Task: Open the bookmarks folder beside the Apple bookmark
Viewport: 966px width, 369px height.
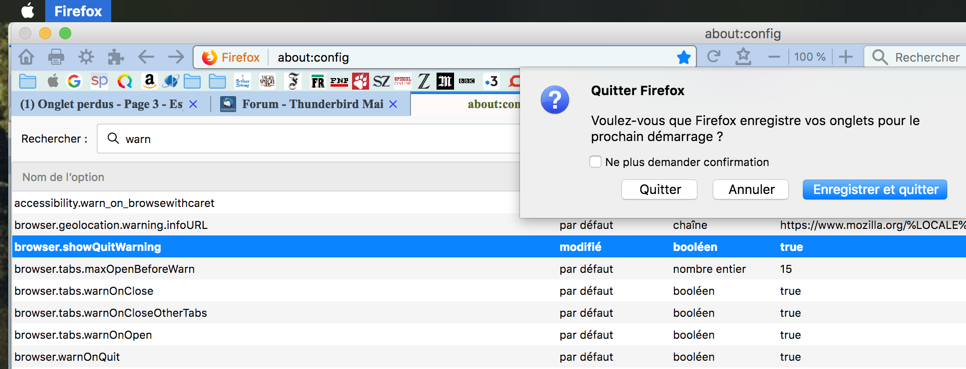Action: (27, 81)
